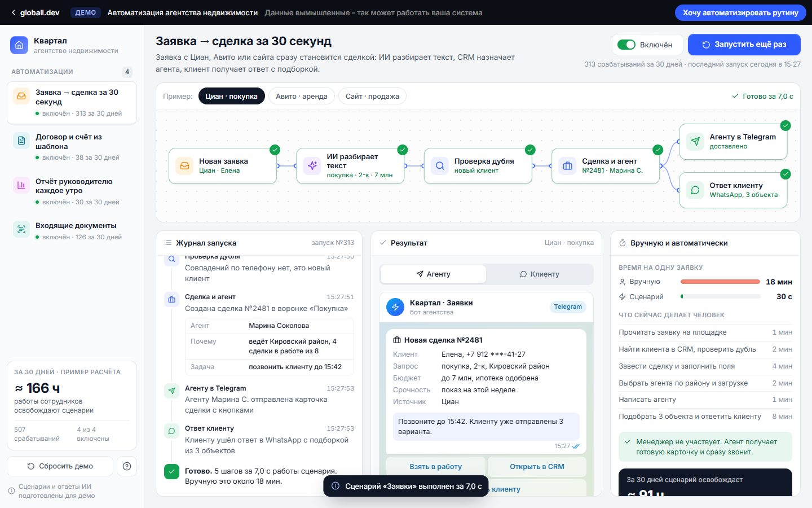Click the Новая заявка node icon
The image size is (812, 508).
coord(184,166)
